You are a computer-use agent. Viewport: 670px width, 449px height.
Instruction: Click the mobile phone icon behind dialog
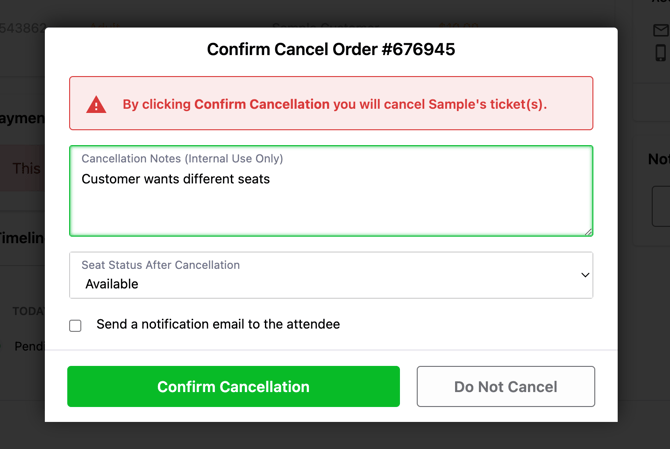(x=661, y=53)
